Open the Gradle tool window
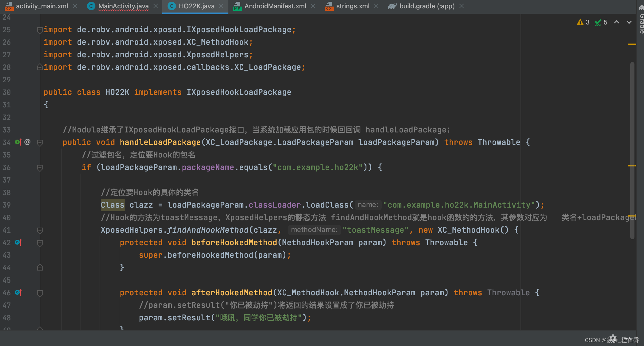This screenshot has height=346, width=644. [x=641, y=21]
